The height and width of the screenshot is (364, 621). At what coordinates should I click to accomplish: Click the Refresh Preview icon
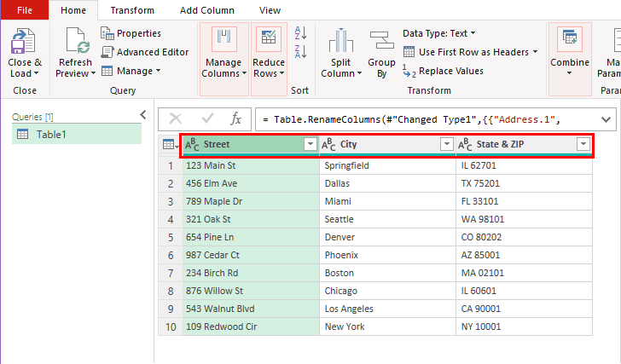click(78, 40)
